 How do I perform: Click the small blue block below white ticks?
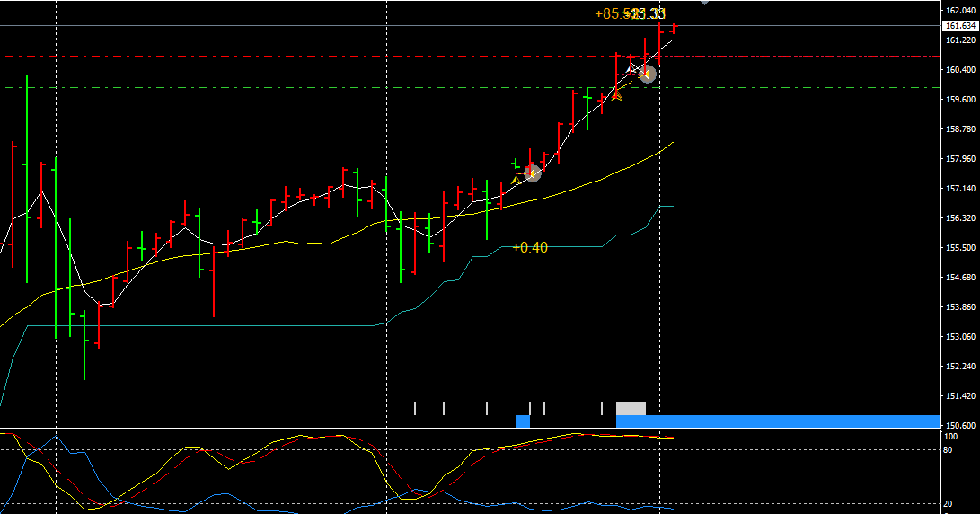(x=523, y=421)
